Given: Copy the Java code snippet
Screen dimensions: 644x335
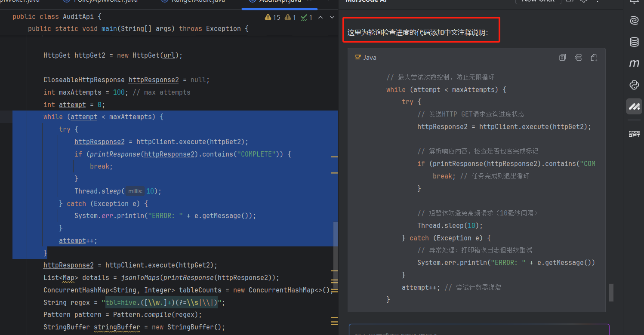Looking at the screenshot, I should pos(562,57).
